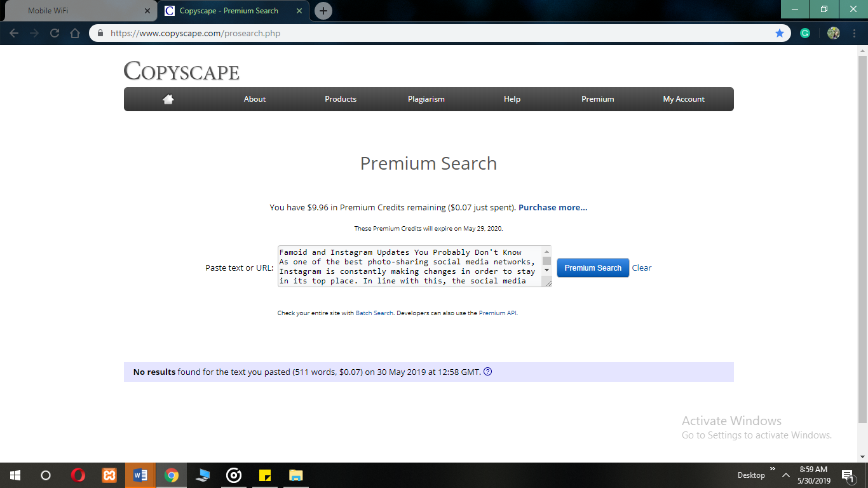The image size is (868, 488).
Task: Go to Copyscape home via the house icon
Action: click(168, 99)
